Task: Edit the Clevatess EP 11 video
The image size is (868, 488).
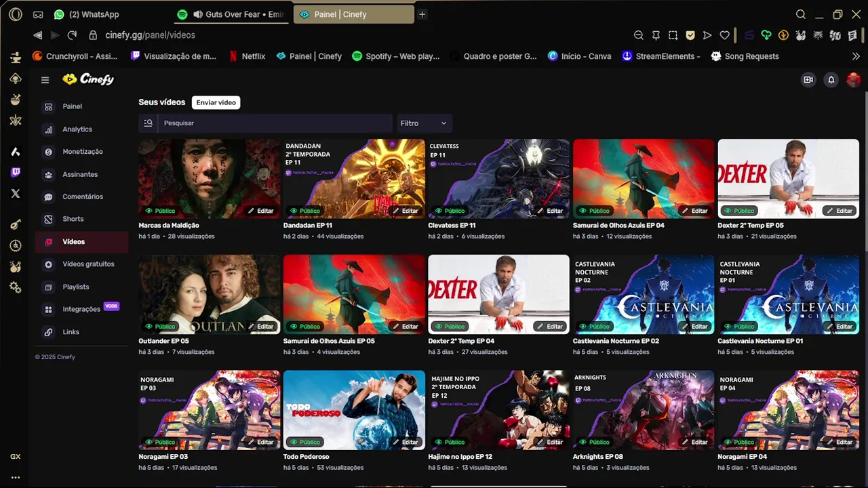Action: [550, 211]
